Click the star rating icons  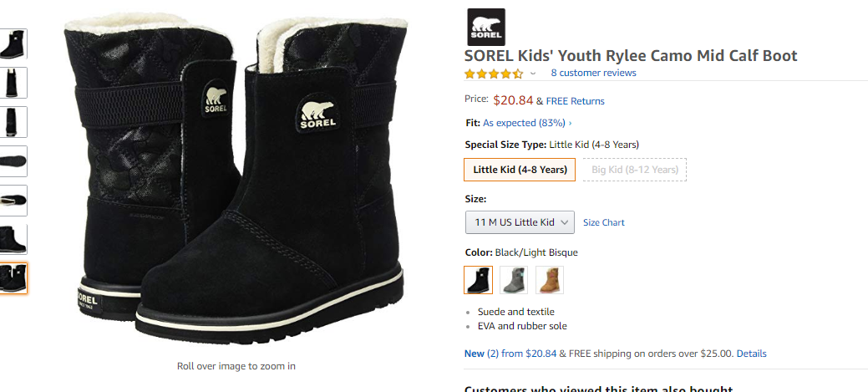(494, 74)
